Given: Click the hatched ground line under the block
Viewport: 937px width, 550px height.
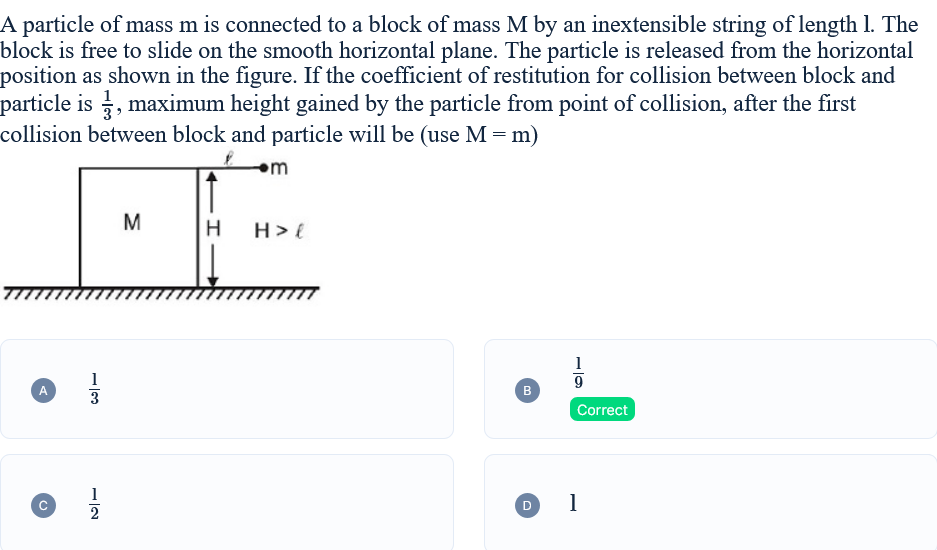Looking at the screenshot, I should (x=161, y=293).
